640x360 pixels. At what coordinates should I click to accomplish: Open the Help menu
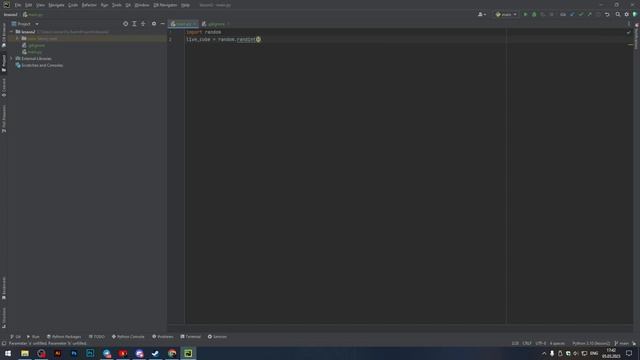pyautogui.click(x=185, y=5)
